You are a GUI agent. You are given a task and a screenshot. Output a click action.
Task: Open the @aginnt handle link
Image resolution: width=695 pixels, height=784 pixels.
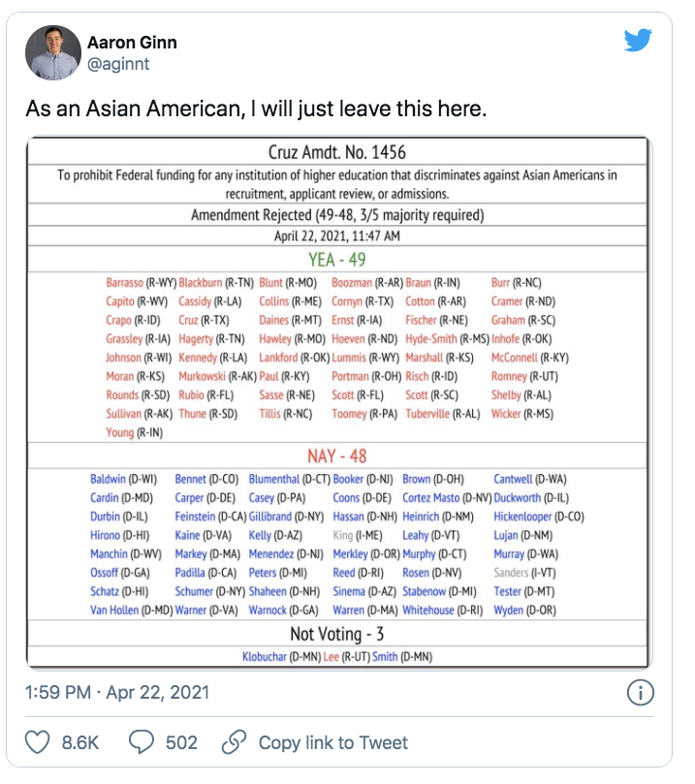click(119, 63)
